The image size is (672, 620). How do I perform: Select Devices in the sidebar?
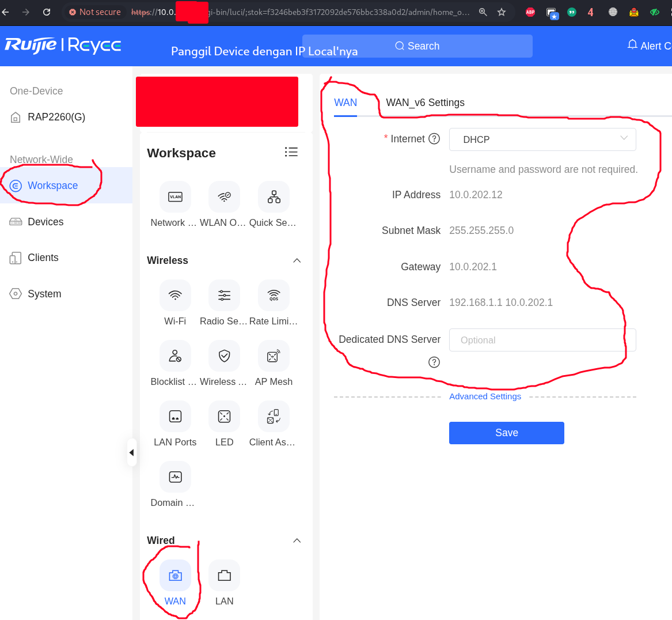click(x=45, y=222)
